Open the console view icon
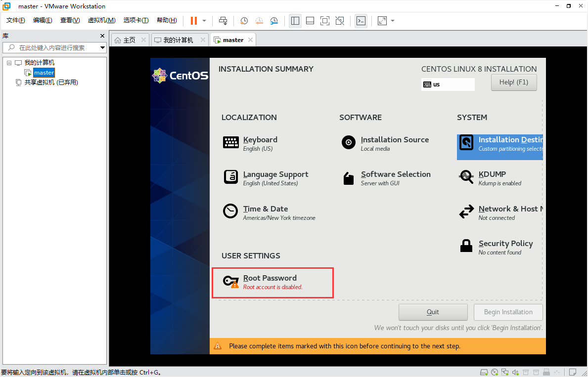This screenshot has height=377, width=588. click(x=361, y=21)
